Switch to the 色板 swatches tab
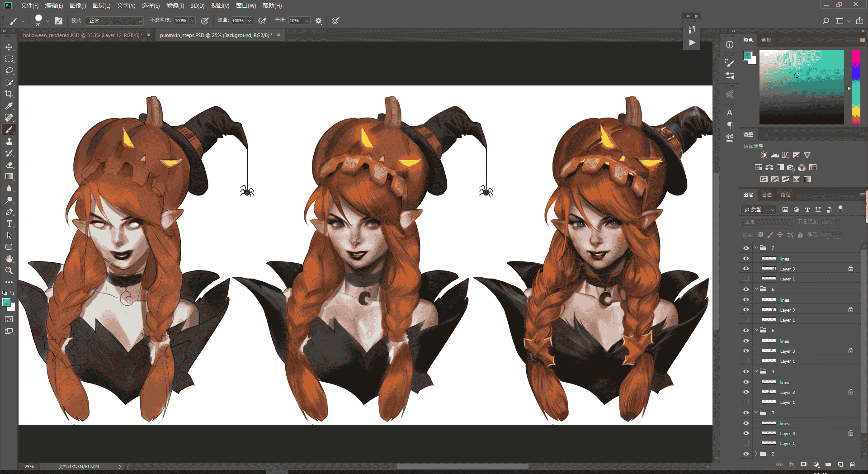 (766, 40)
